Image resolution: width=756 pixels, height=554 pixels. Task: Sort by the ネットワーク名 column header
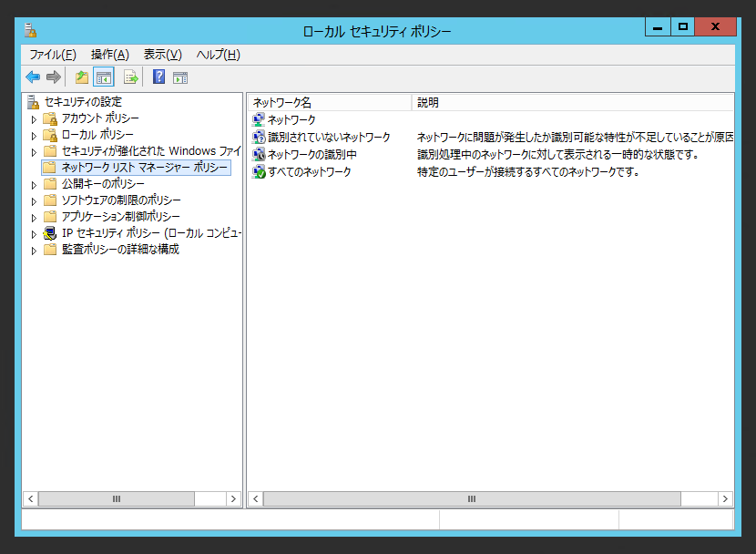(330, 102)
